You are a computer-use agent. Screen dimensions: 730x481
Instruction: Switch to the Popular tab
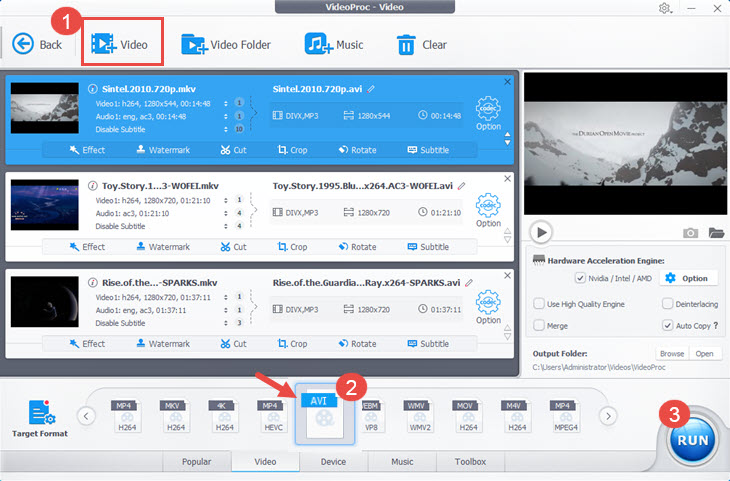pos(196,461)
